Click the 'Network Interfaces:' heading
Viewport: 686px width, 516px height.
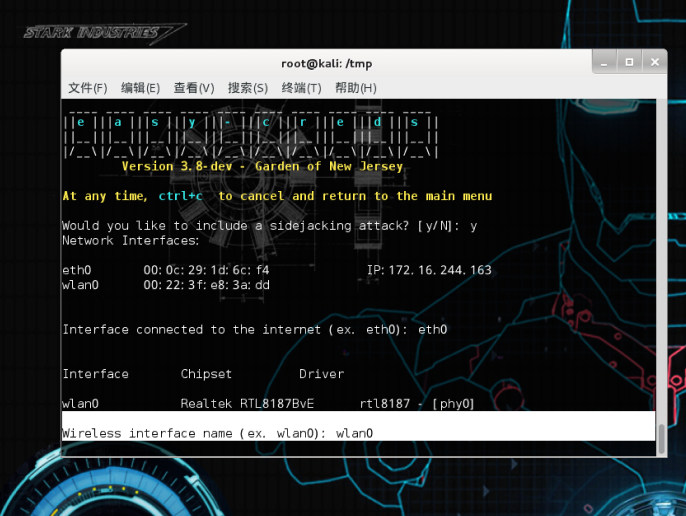point(131,241)
